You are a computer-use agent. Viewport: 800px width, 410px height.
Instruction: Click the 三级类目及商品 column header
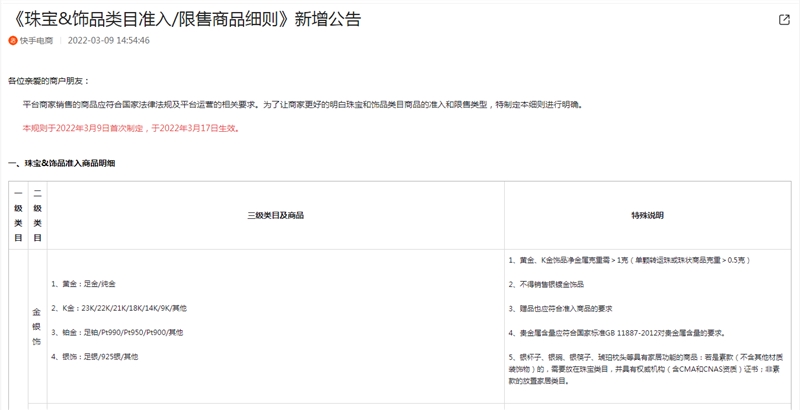point(275,215)
